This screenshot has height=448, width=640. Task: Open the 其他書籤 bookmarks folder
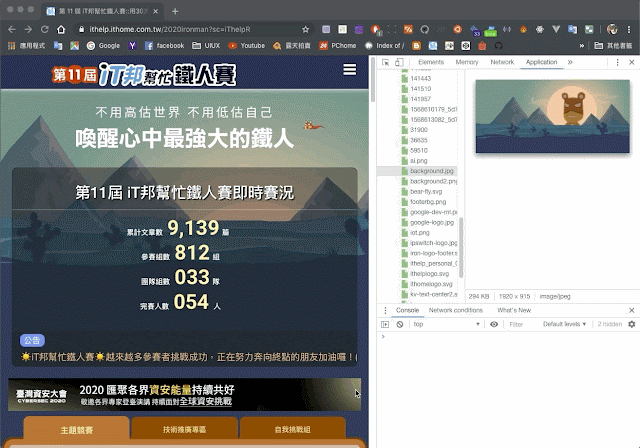click(613, 46)
